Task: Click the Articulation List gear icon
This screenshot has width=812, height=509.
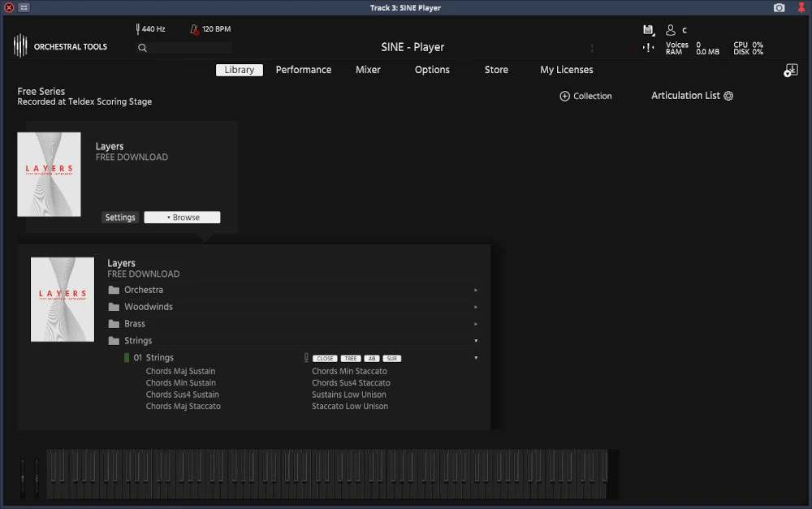Action: coord(728,96)
